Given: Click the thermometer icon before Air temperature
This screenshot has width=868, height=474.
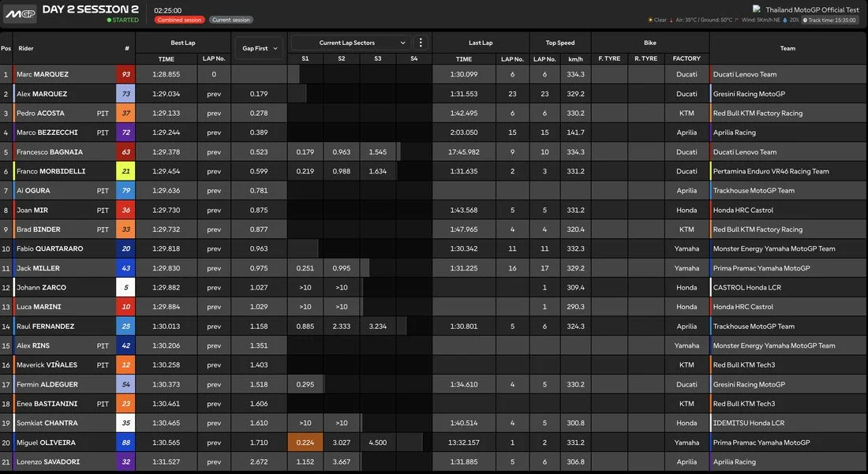Looking at the screenshot, I should click(x=672, y=20).
